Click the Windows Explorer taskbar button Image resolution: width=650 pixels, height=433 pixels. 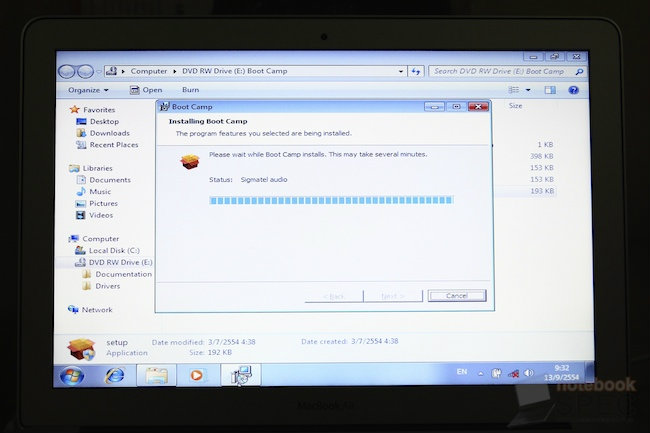[156, 376]
